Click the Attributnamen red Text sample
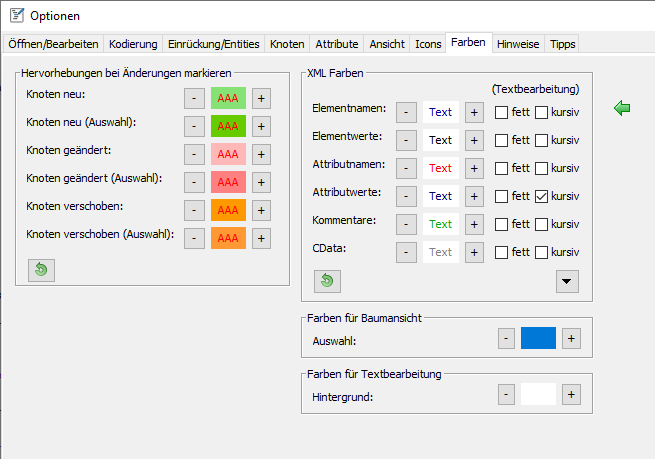The height and width of the screenshot is (459, 655). pos(440,168)
